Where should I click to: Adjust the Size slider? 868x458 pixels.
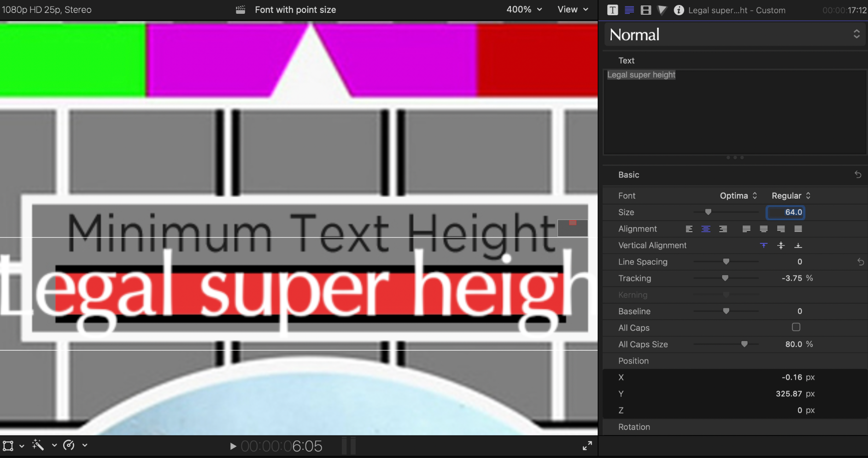point(708,212)
